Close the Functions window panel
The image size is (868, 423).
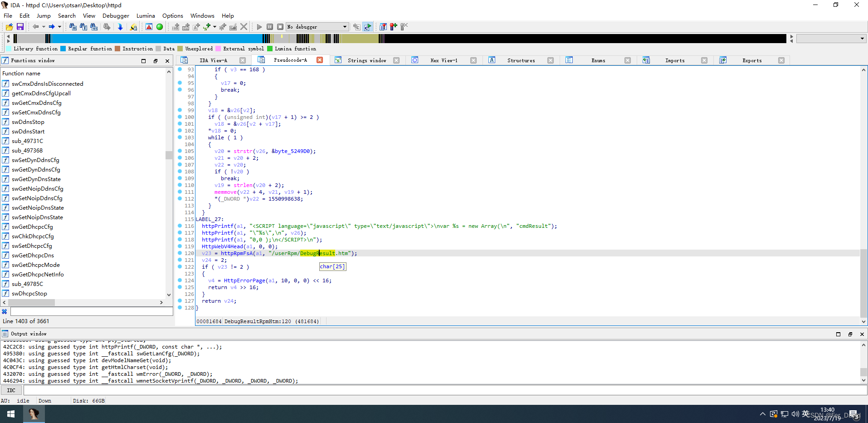click(167, 61)
